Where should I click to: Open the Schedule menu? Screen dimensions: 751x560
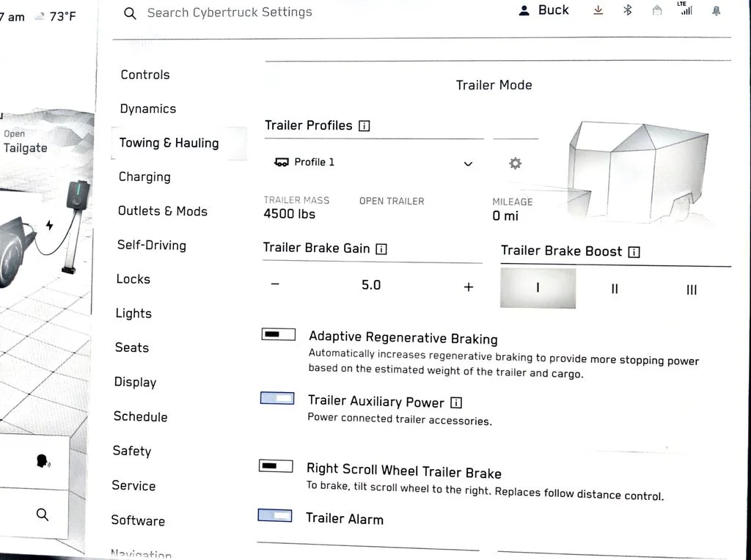(x=140, y=416)
